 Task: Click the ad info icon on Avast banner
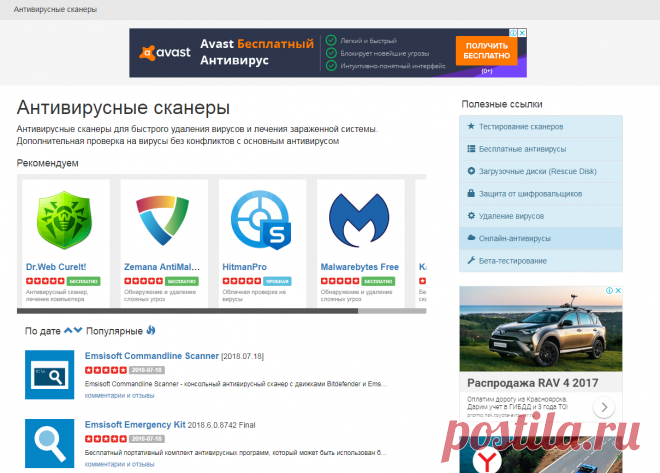[514, 33]
